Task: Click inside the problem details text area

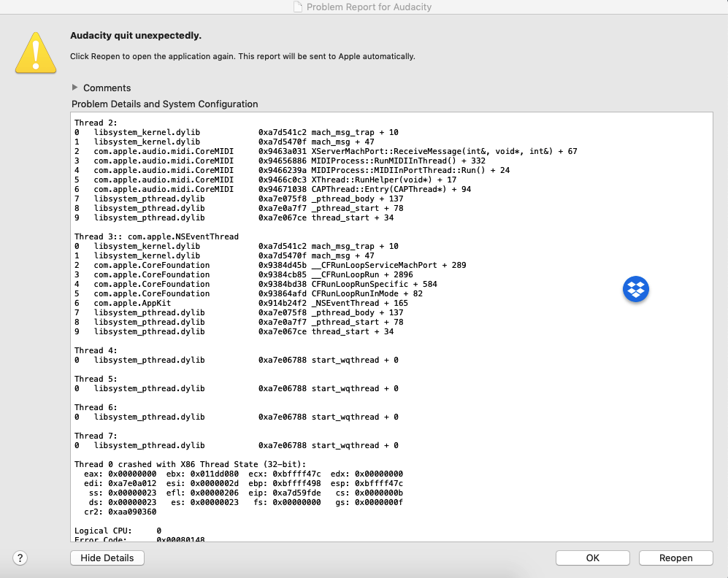Action: (x=391, y=326)
